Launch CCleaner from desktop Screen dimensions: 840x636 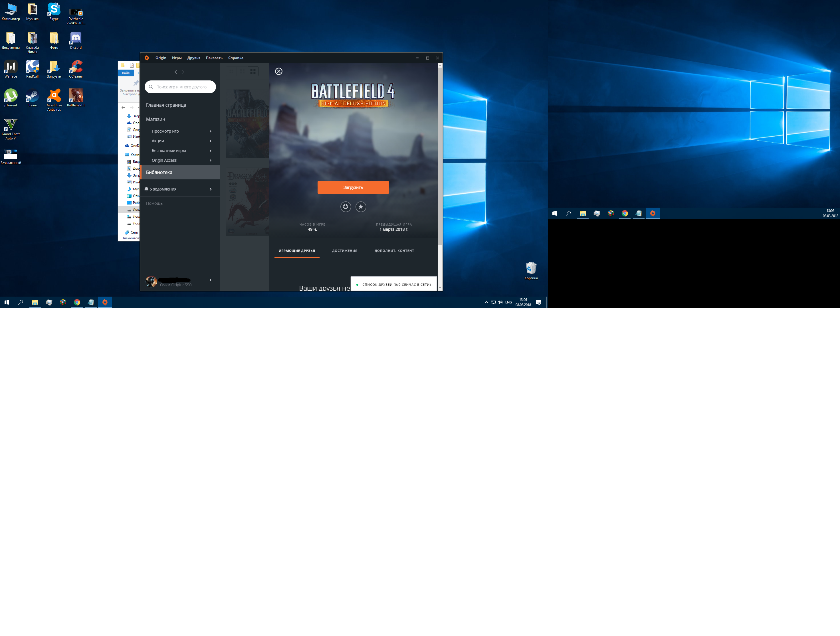[76, 69]
